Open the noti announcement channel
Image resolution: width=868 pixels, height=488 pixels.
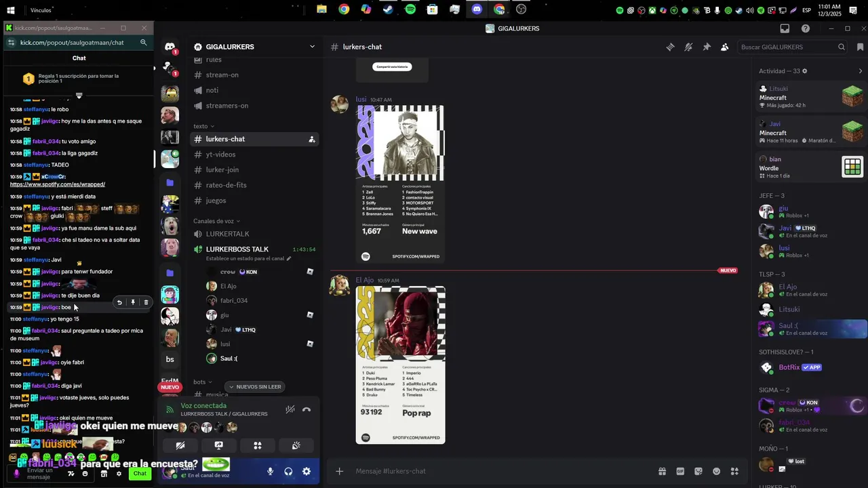point(254,90)
